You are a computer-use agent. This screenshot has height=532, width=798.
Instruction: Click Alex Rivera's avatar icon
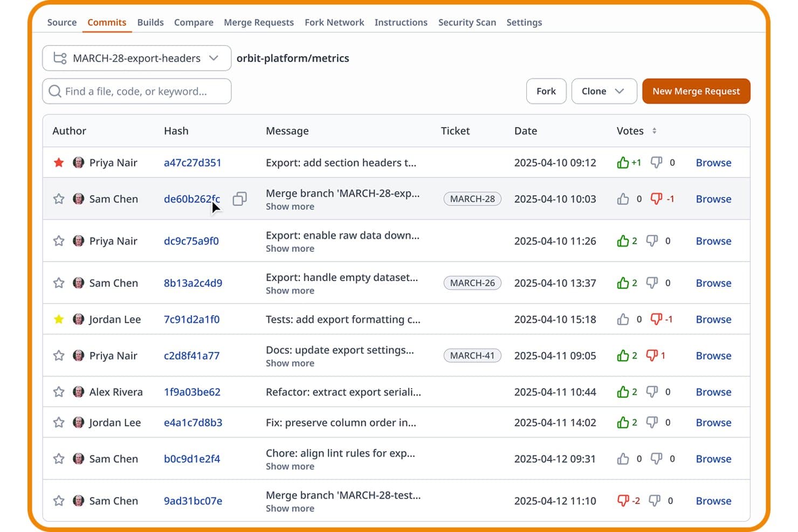(79, 392)
